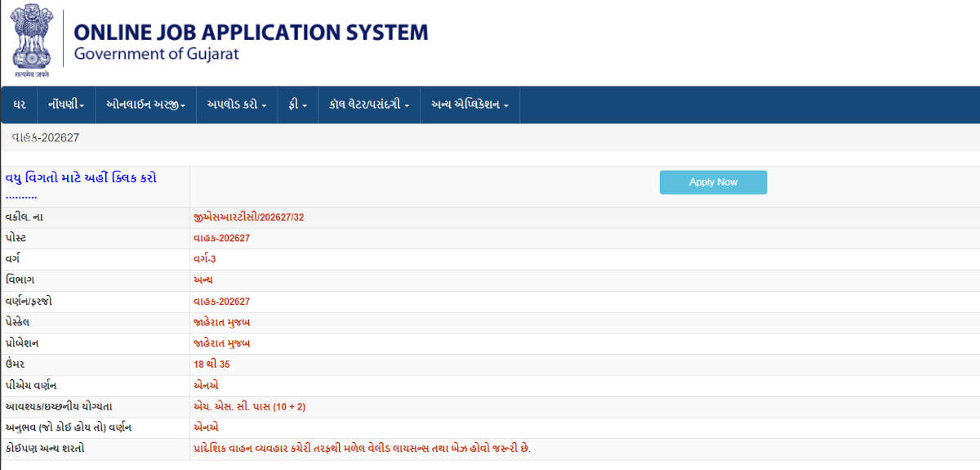The height and width of the screenshot is (470, 980).
Task: Select the જીએસઆરટીસી/202627/32 advertisement number
Action: 248,217
